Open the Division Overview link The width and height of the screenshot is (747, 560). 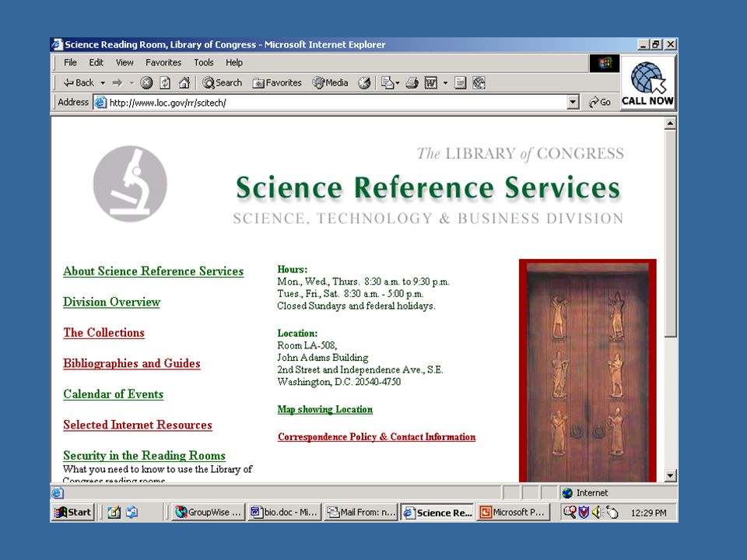pos(111,302)
